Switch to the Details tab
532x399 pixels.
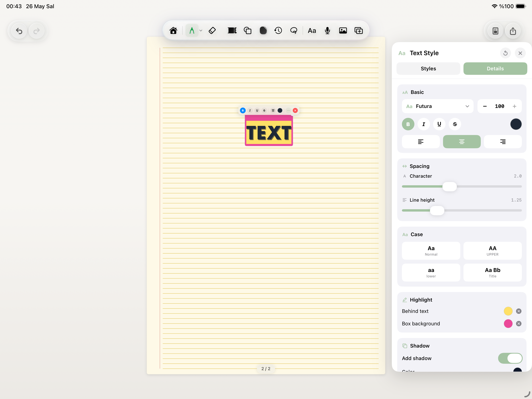(495, 69)
